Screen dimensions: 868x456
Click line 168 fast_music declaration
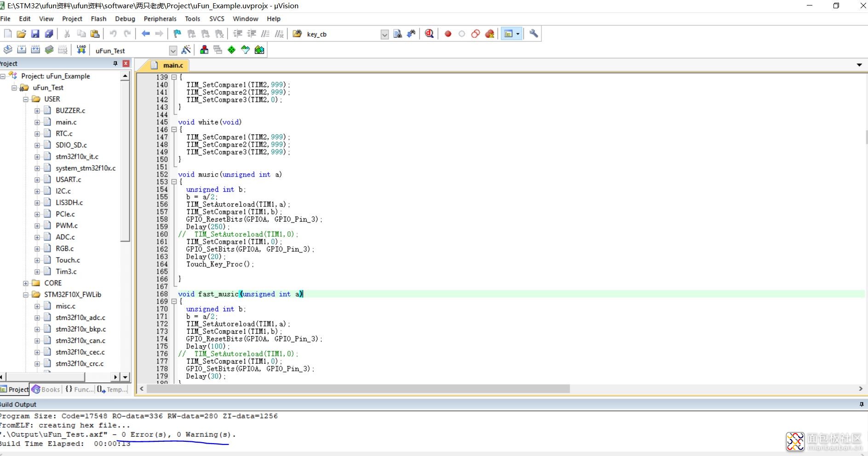tap(241, 294)
